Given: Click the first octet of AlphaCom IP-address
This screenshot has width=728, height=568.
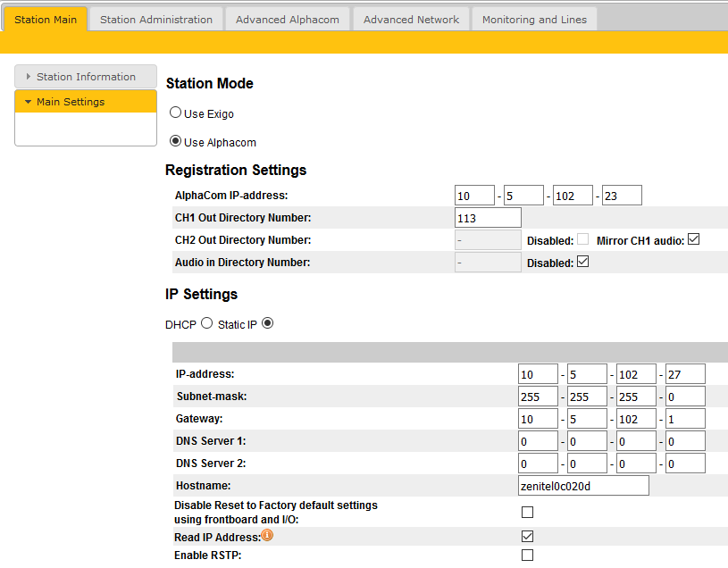Looking at the screenshot, I should pyautogui.click(x=474, y=196).
